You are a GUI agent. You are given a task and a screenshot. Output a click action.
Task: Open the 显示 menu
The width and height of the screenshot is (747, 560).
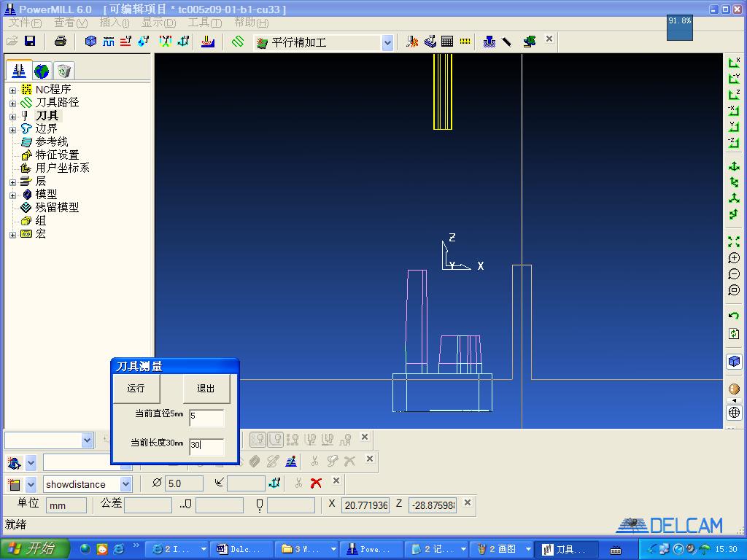pos(158,23)
